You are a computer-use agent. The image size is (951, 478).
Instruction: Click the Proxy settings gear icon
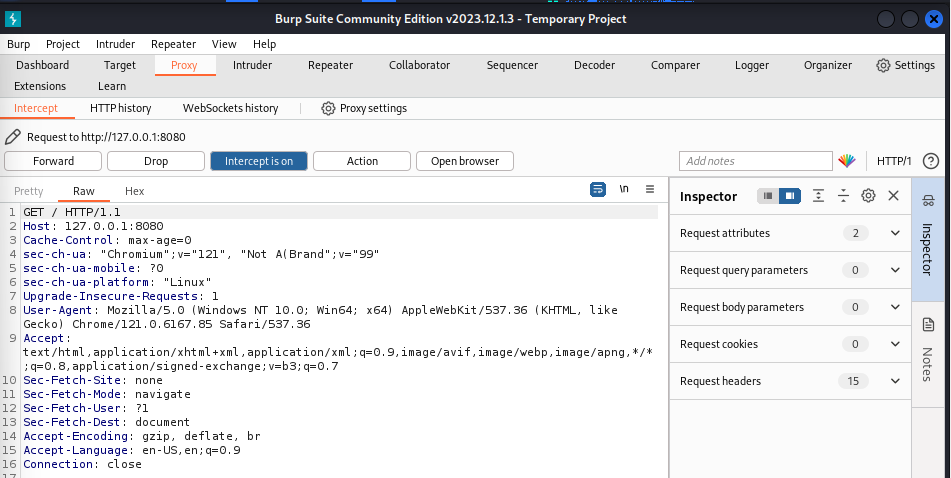click(328, 109)
